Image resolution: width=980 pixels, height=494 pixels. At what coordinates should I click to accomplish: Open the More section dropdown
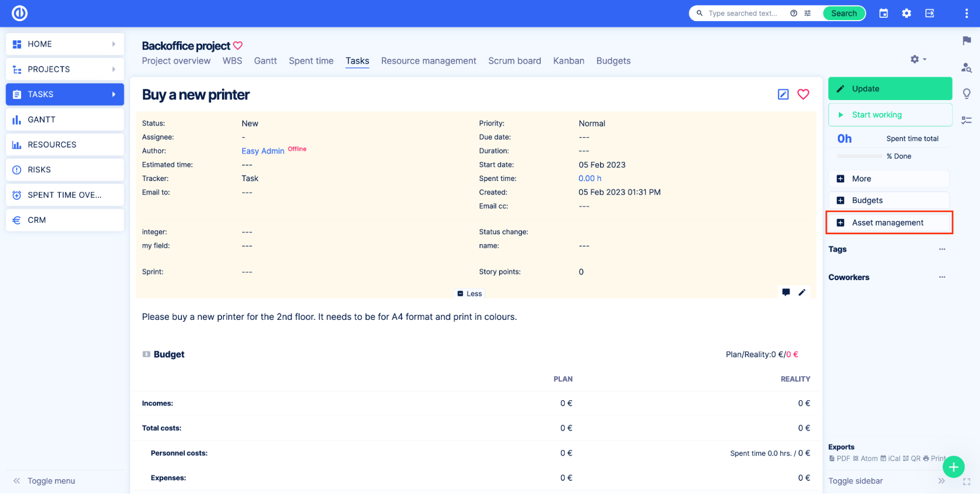pos(889,179)
